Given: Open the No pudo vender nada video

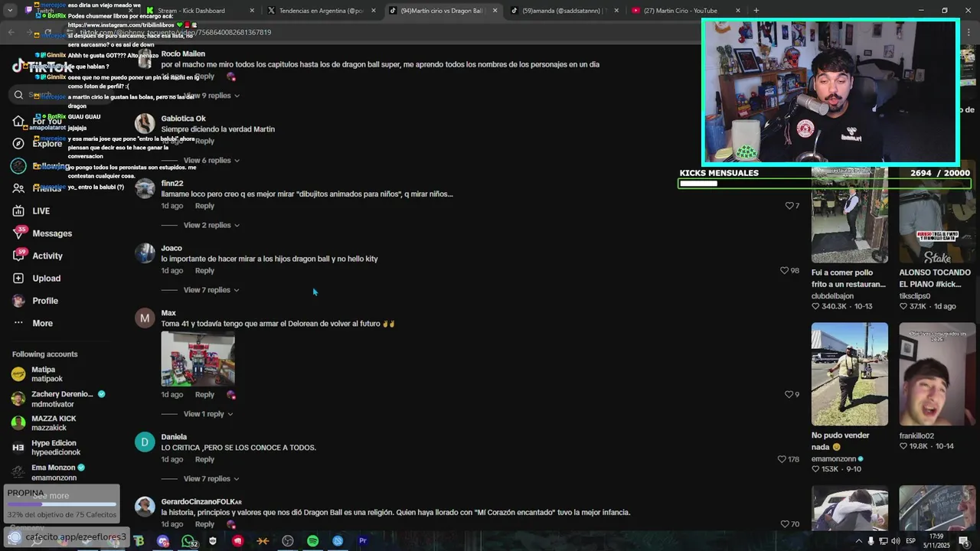Looking at the screenshot, I should coord(849,374).
